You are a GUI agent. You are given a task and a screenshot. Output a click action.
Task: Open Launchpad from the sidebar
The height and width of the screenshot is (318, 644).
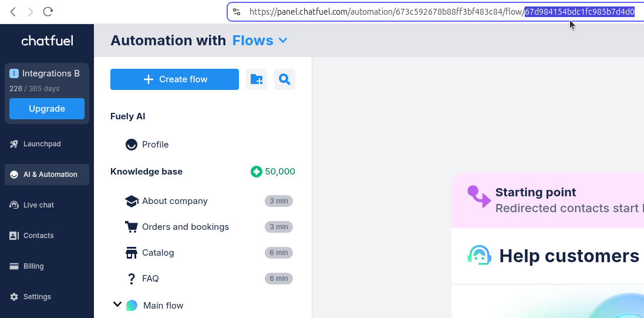point(42,144)
